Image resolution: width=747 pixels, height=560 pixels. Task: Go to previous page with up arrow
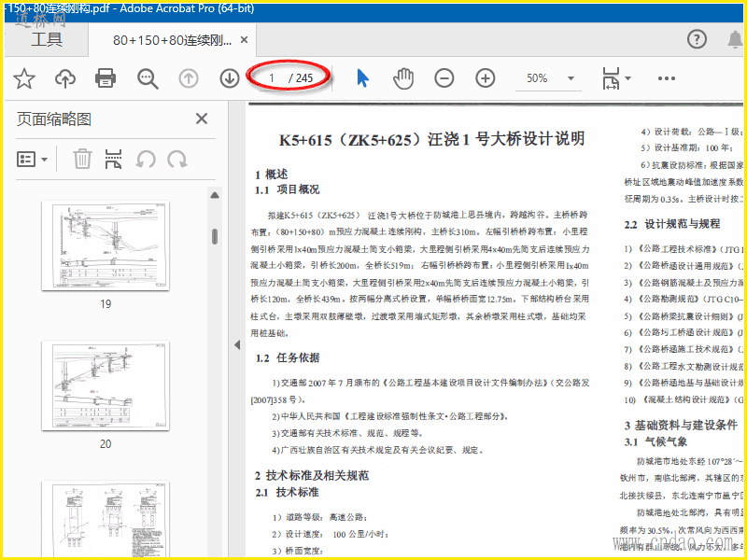pos(189,78)
